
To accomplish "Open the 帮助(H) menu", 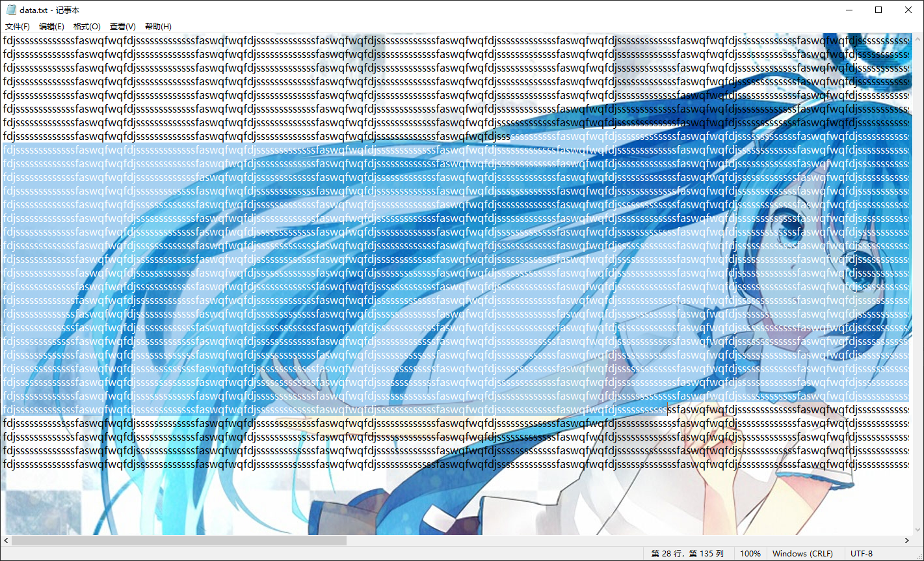I will [x=158, y=27].
